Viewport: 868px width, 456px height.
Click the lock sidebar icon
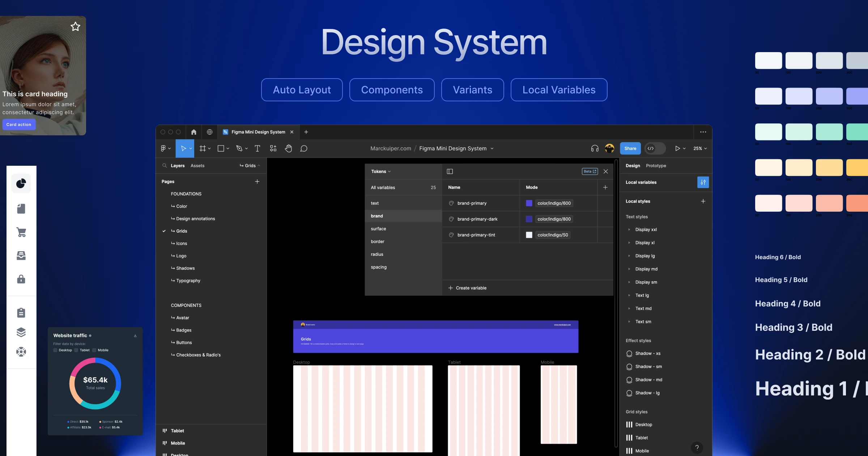pos(21,279)
